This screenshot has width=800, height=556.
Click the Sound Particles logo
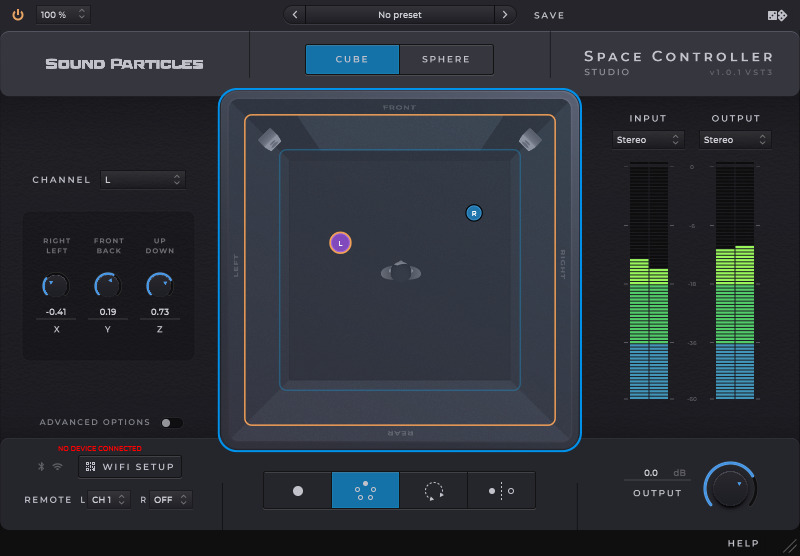(x=124, y=64)
